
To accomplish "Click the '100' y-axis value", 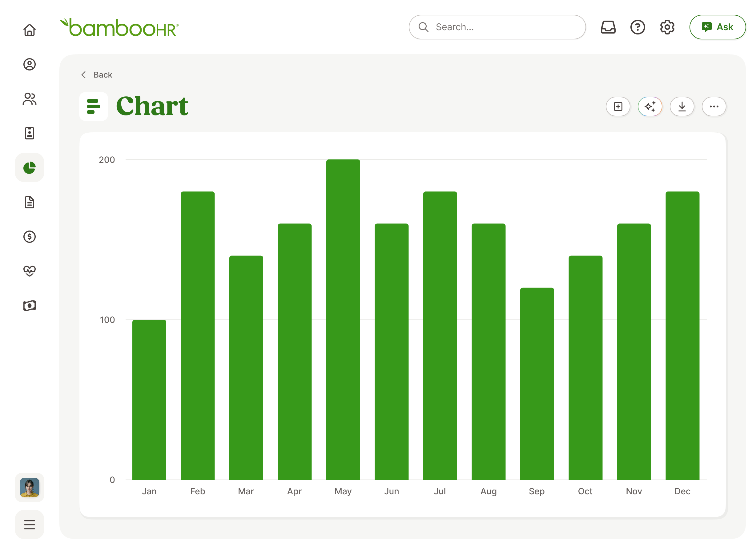I will tap(107, 320).
